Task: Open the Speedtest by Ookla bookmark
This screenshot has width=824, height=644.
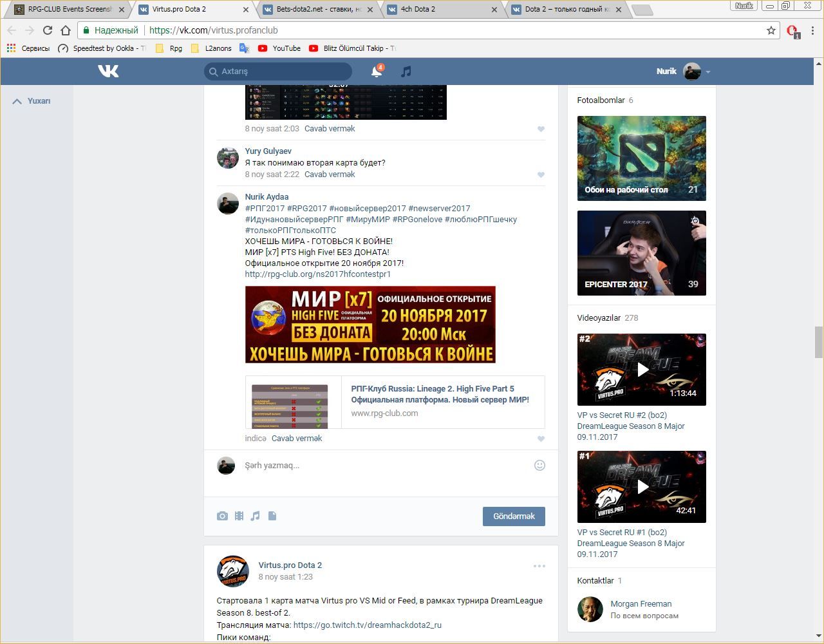Action: pyautogui.click(x=102, y=48)
